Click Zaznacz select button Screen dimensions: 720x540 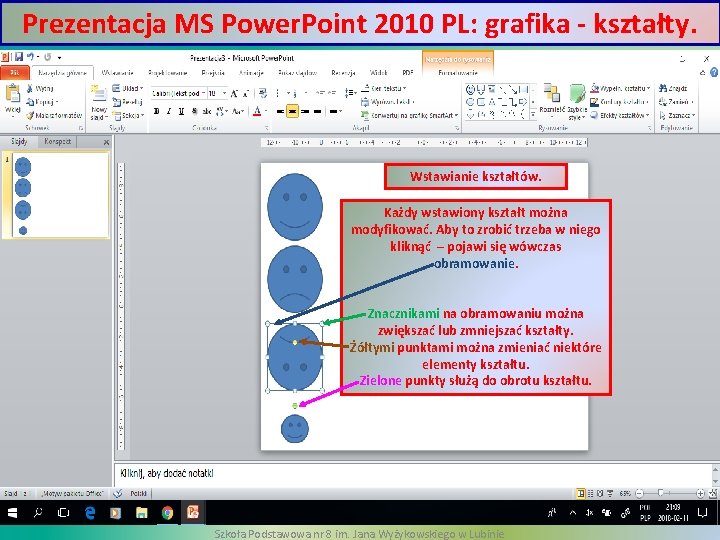point(677,115)
